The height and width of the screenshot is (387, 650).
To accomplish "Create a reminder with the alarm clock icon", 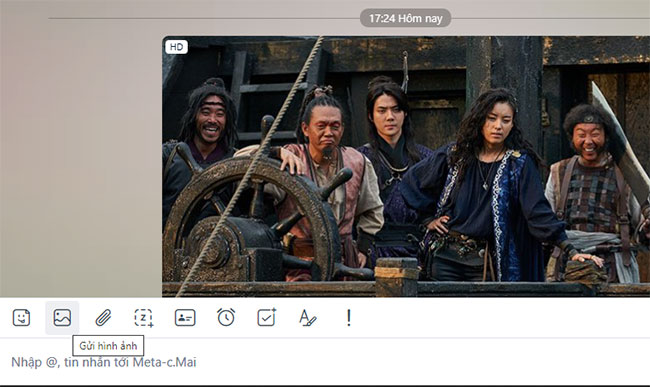I will click(226, 318).
